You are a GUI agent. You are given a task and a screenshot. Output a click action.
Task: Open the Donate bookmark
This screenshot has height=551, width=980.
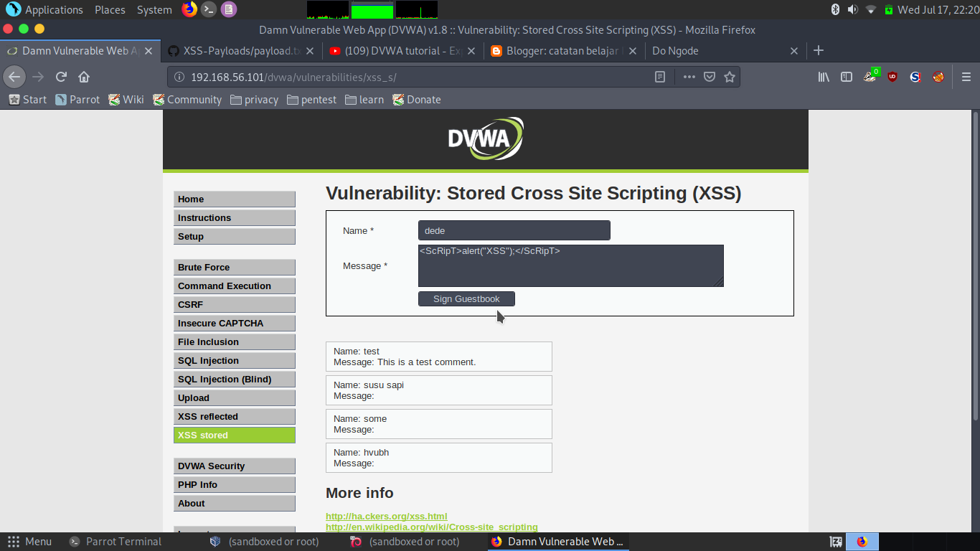tap(417, 100)
